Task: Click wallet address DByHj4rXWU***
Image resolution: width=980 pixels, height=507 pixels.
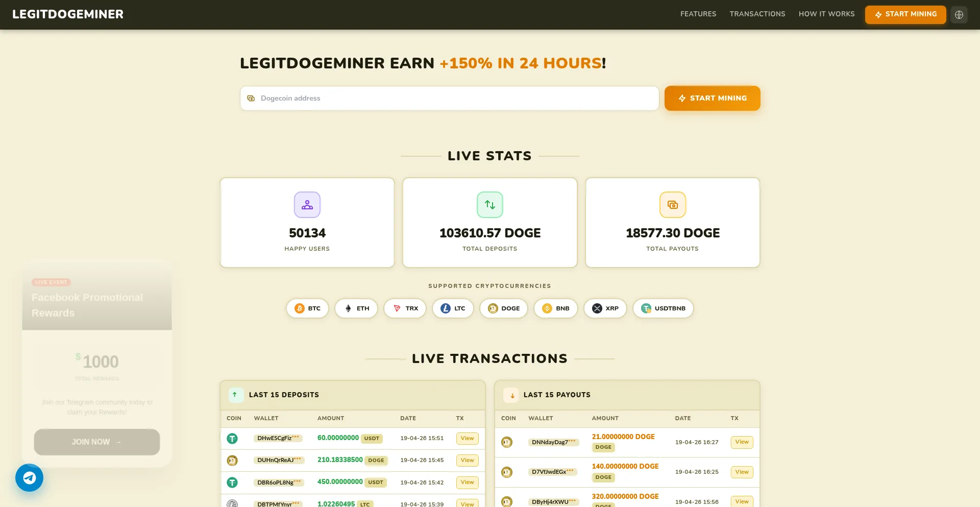Action: pyautogui.click(x=554, y=502)
